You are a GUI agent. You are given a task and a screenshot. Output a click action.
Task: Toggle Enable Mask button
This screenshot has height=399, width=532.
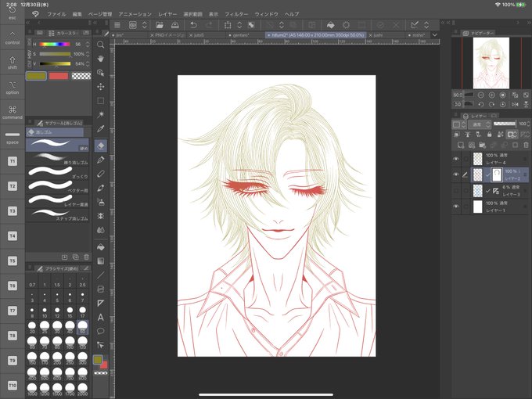tap(512, 135)
